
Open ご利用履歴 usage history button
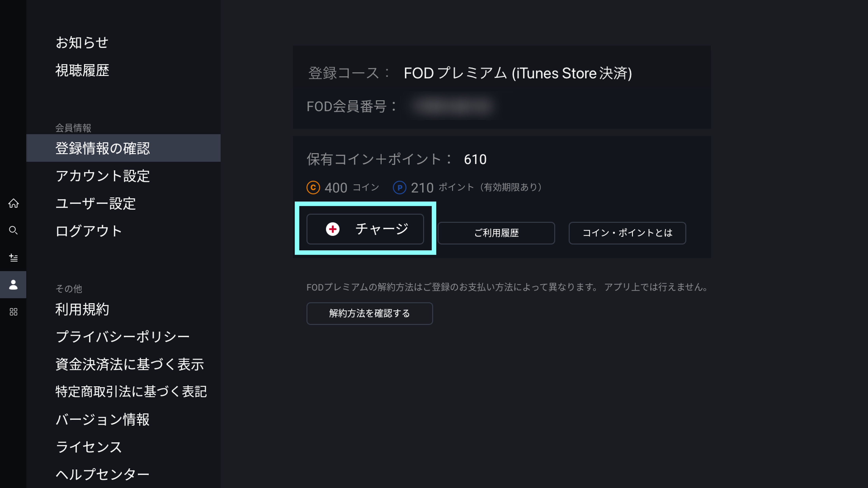[496, 233]
